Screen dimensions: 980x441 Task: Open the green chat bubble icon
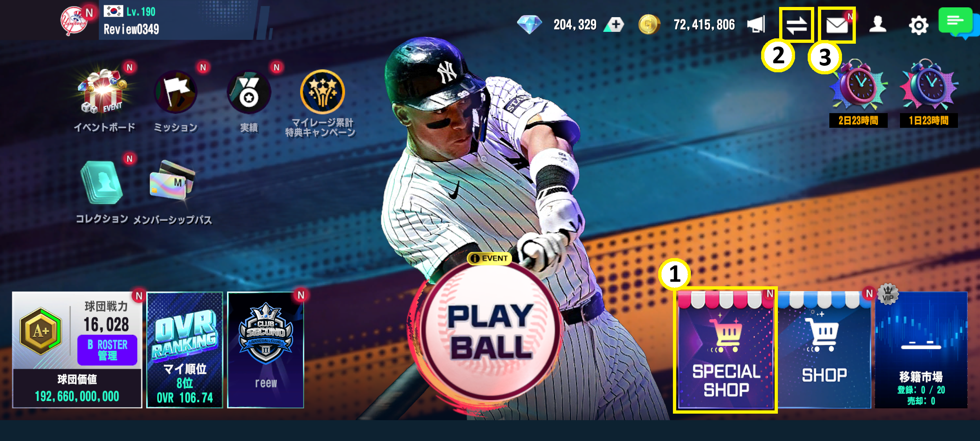coord(957,21)
